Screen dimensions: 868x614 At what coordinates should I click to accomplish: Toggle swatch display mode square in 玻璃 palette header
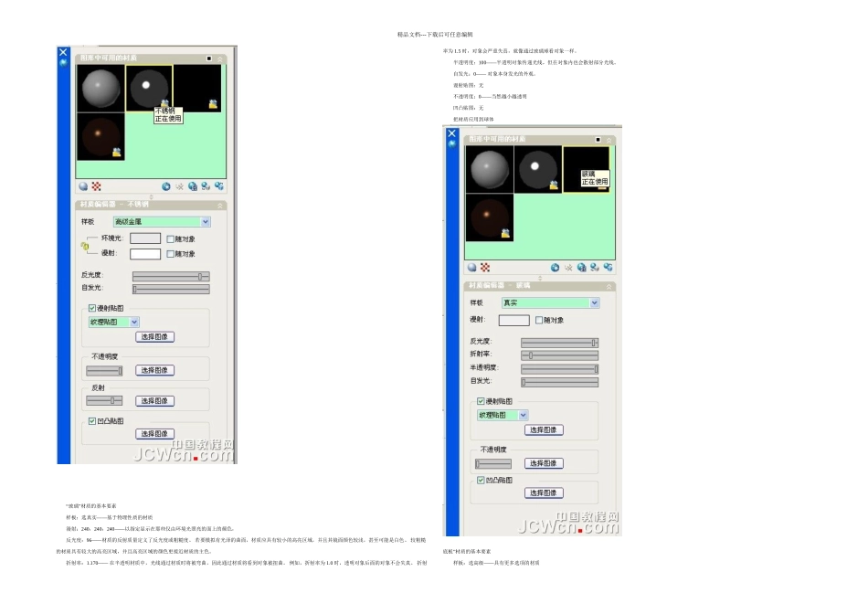pyautogui.click(x=598, y=140)
